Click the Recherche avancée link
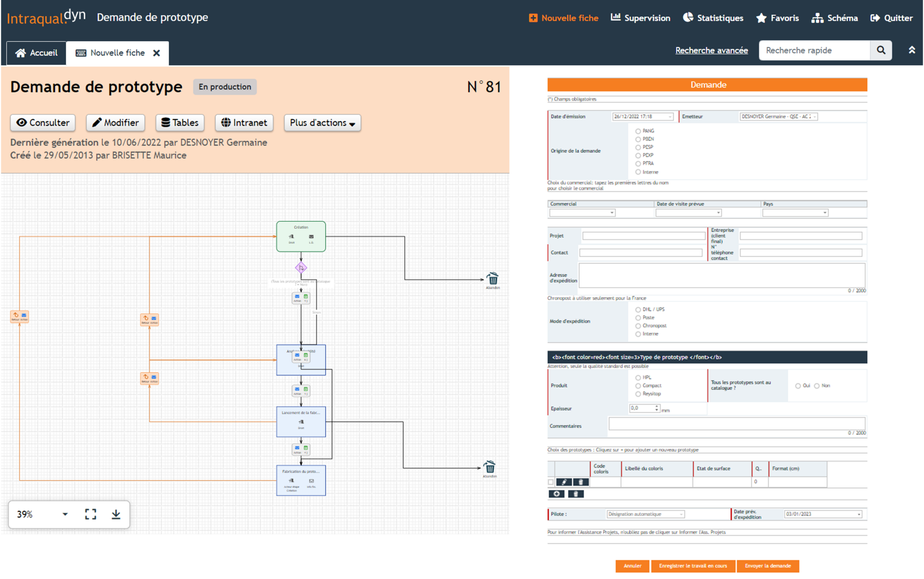Viewport: 924px width, 579px height. (711, 50)
